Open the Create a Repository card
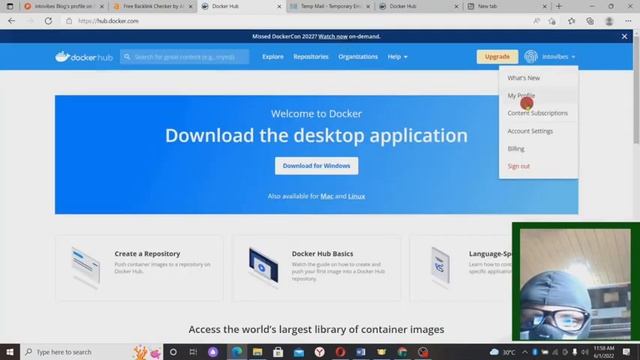 139,268
